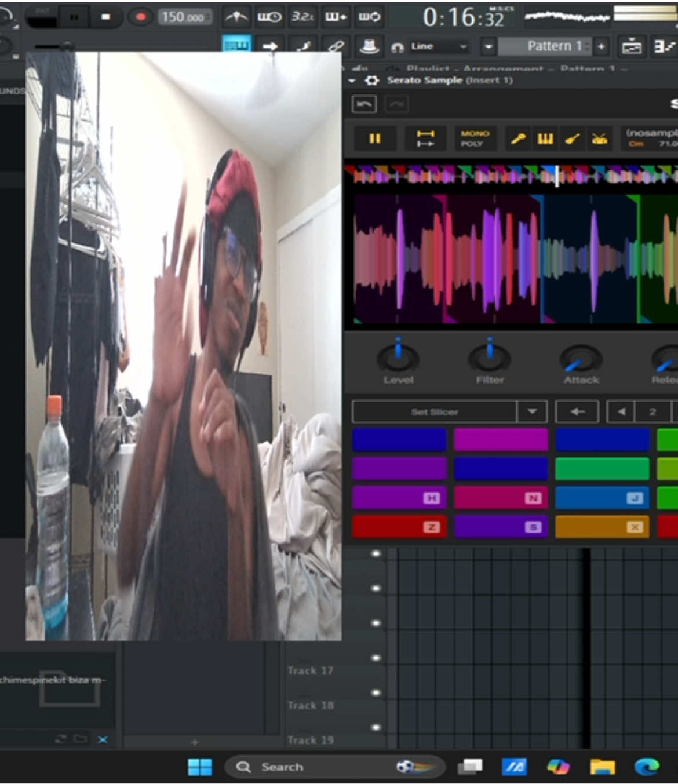
Task: Toggle overdub/blend recording icon
Action: (x=336, y=17)
